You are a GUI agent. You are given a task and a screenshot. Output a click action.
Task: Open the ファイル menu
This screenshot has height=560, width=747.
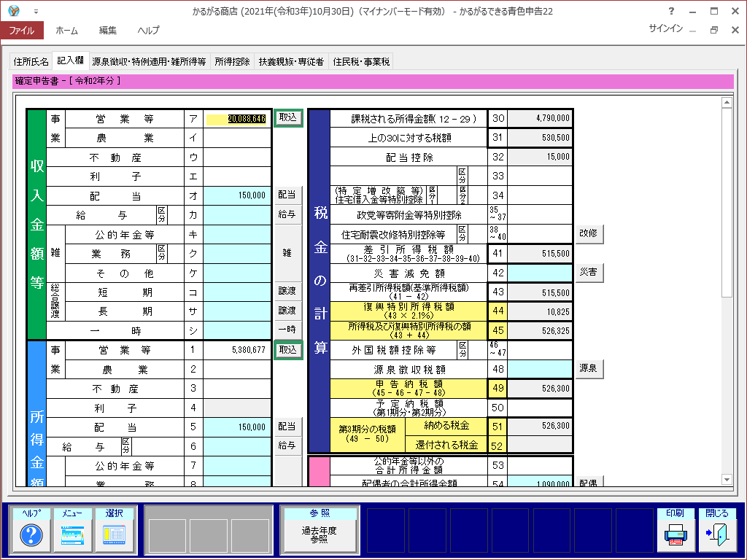pos(22,30)
